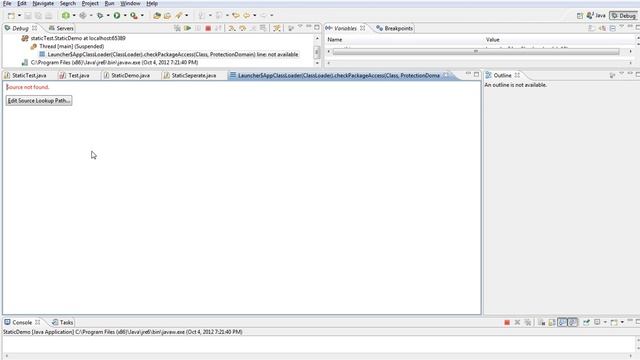Open the Debug view menu triangle
Screen dimensions: 640x360
coord(300,27)
